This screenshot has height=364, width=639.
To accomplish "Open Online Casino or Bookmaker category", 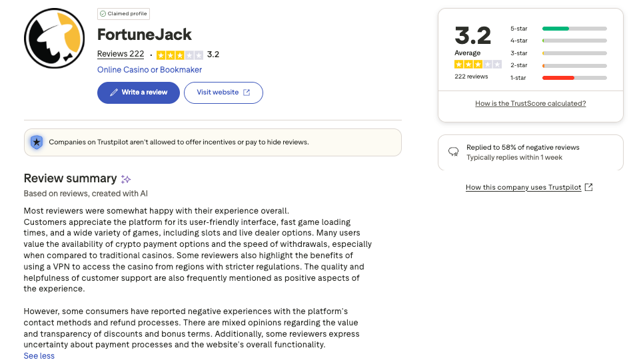I will [149, 70].
